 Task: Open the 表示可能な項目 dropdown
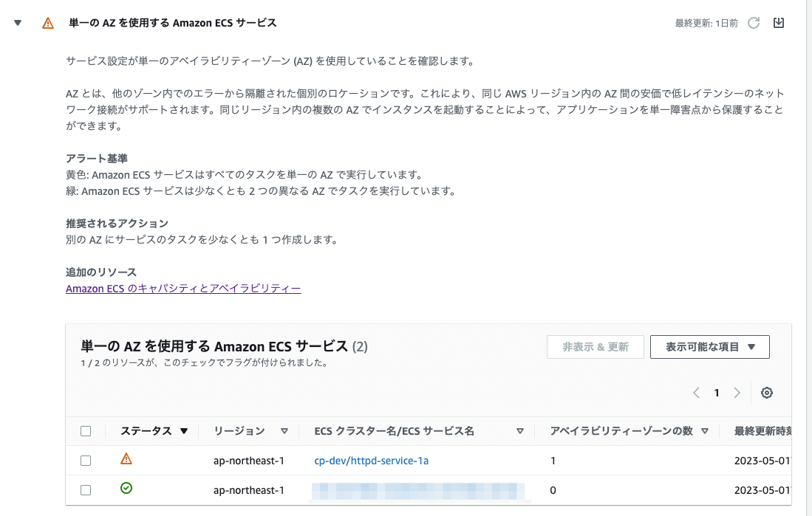pos(709,346)
